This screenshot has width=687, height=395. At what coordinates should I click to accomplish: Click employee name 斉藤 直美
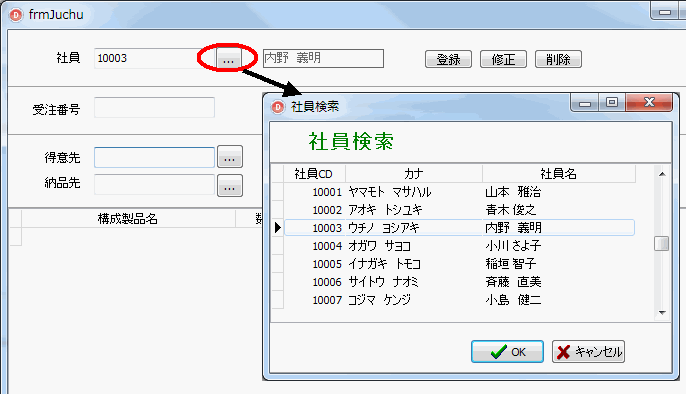513,282
